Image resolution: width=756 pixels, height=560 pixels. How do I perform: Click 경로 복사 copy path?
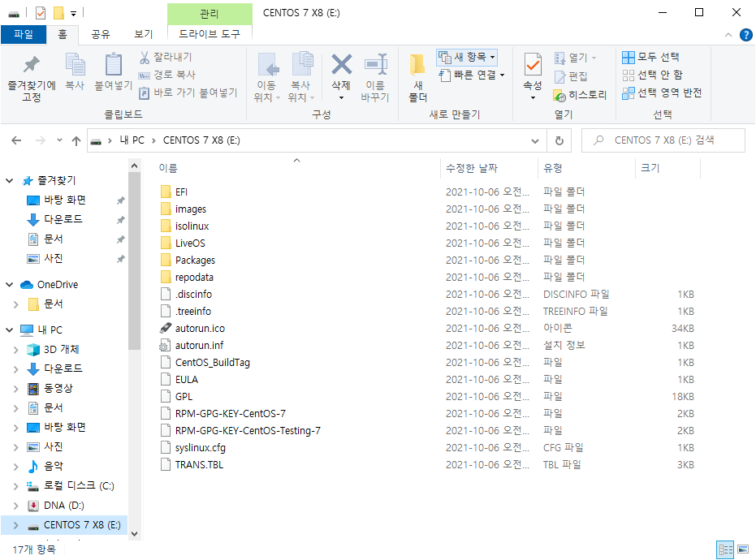pos(167,75)
